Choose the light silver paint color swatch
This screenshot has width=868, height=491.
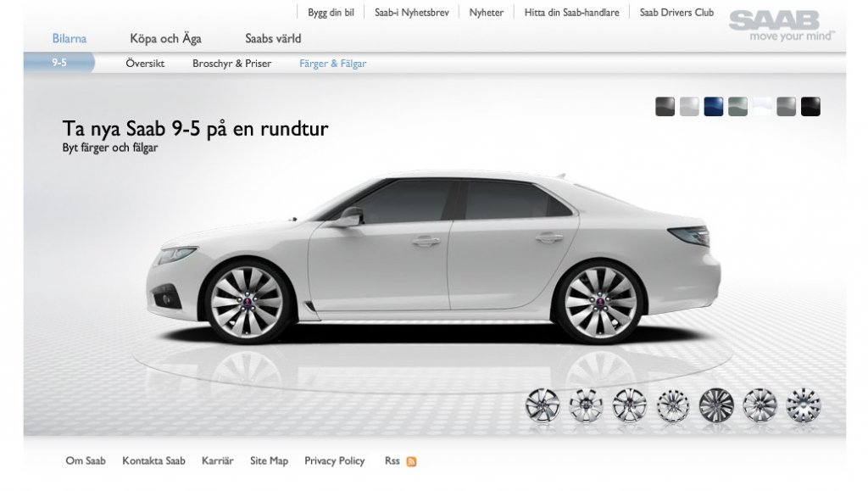click(x=689, y=106)
